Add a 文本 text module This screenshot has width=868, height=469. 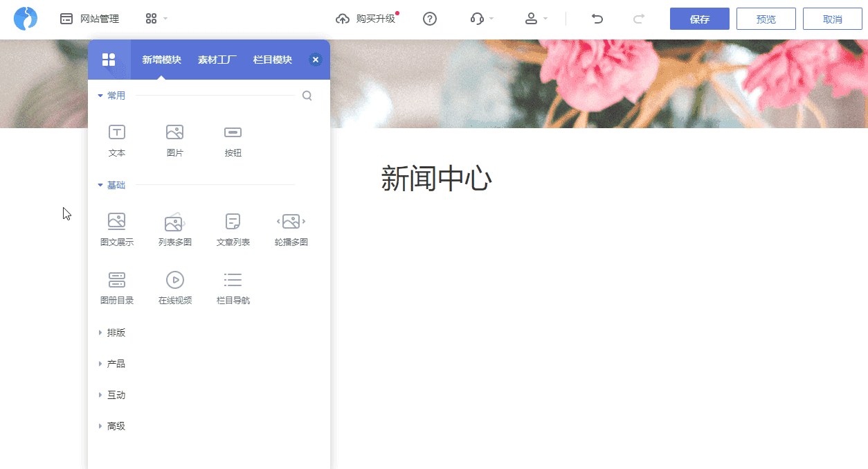117,141
